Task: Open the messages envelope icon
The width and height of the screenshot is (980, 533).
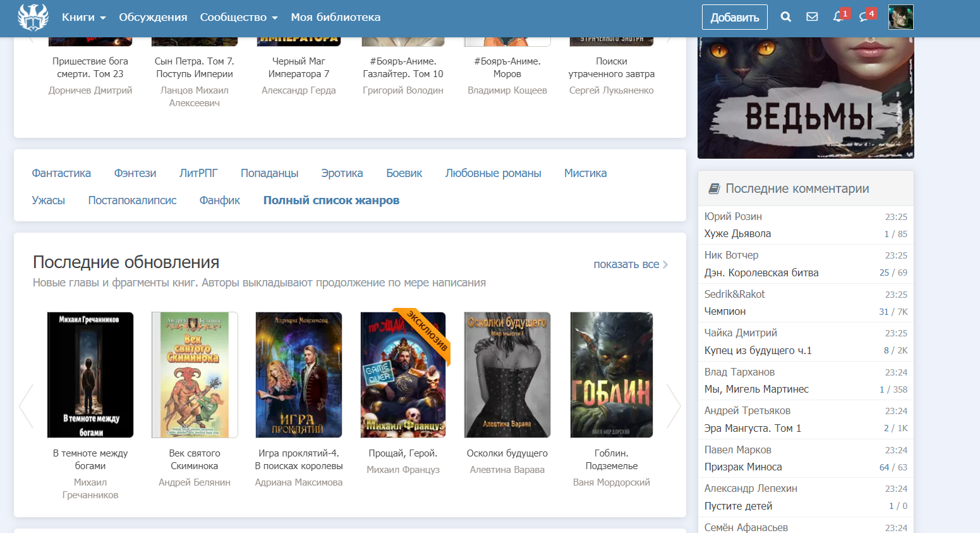Action: pyautogui.click(x=812, y=17)
